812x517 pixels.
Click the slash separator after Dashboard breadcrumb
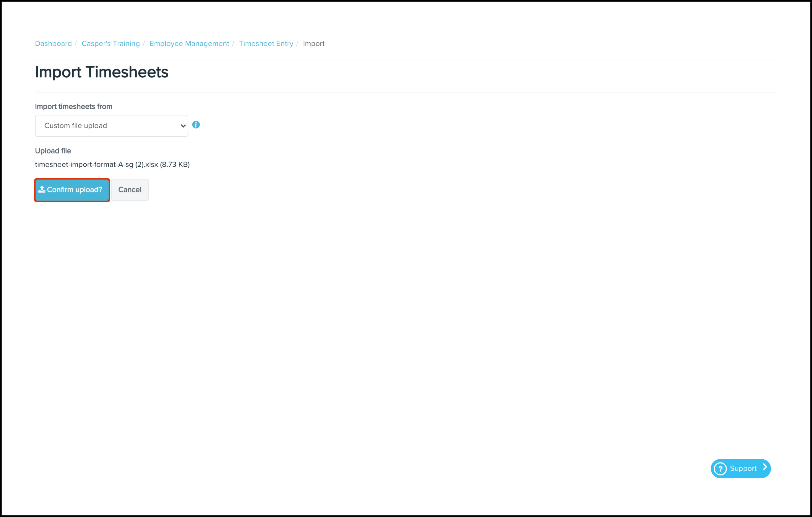click(x=76, y=43)
